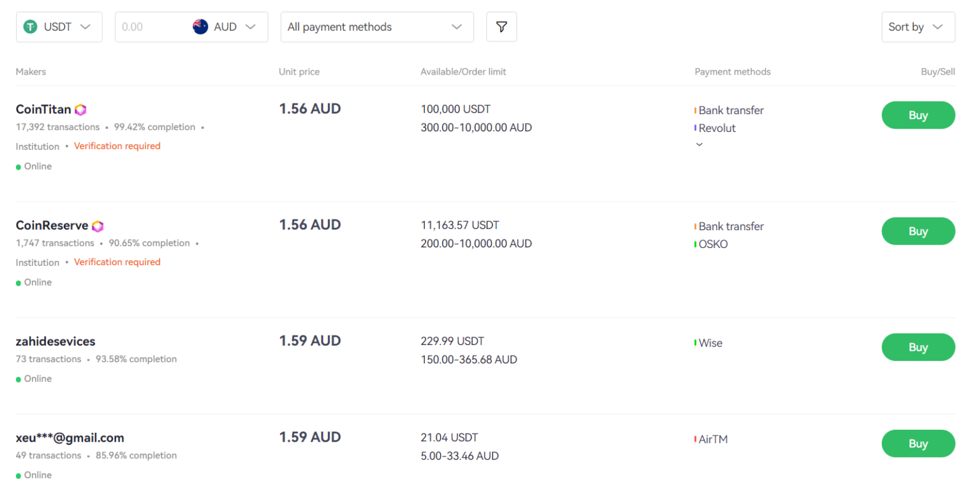980x496 pixels.
Task: Open the All payment methods dropdown
Action: tap(376, 27)
